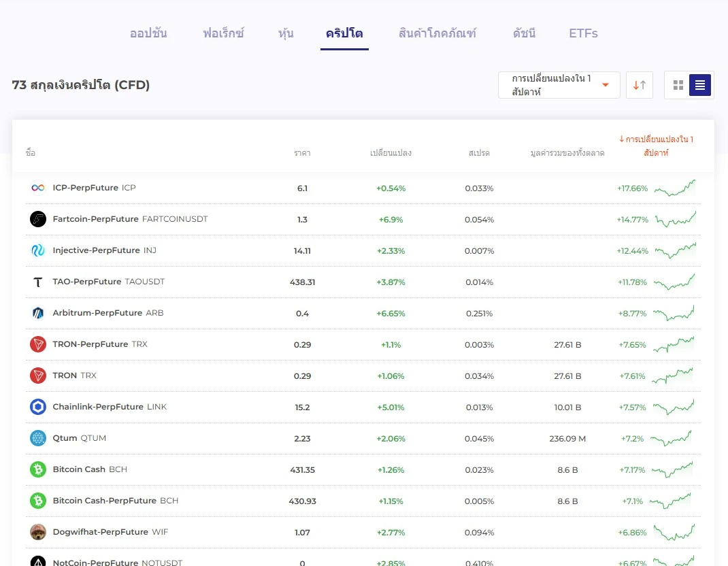Sort by the ชื่อ column header
The height and width of the screenshot is (566, 728).
31,153
